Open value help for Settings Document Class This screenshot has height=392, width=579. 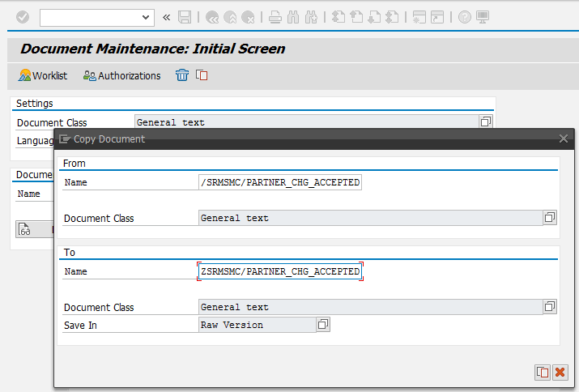(x=486, y=122)
